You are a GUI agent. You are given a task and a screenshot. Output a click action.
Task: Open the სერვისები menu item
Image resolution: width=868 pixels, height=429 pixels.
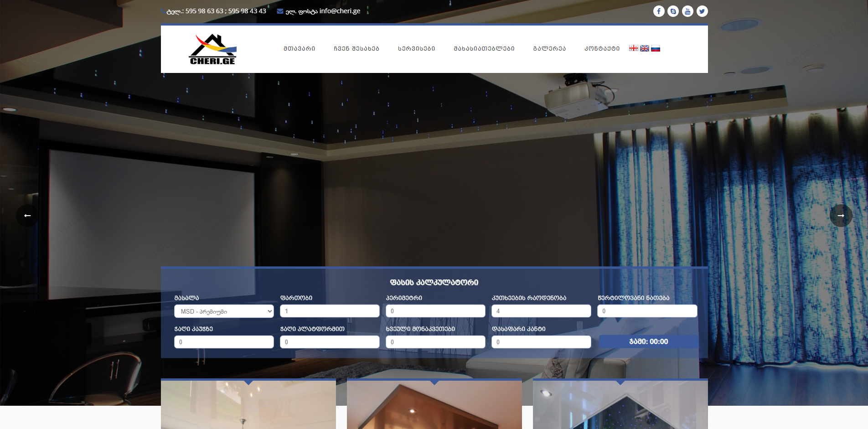416,49
